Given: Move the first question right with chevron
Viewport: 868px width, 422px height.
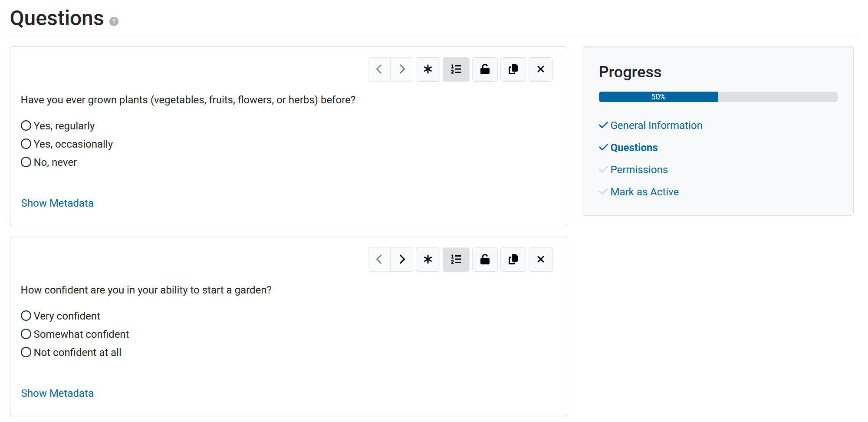Looking at the screenshot, I should coord(402,69).
